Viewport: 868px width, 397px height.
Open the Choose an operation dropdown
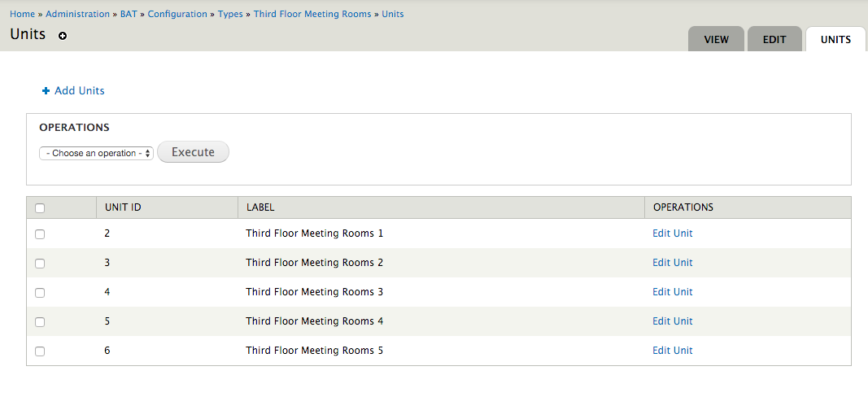click(96, 154)
